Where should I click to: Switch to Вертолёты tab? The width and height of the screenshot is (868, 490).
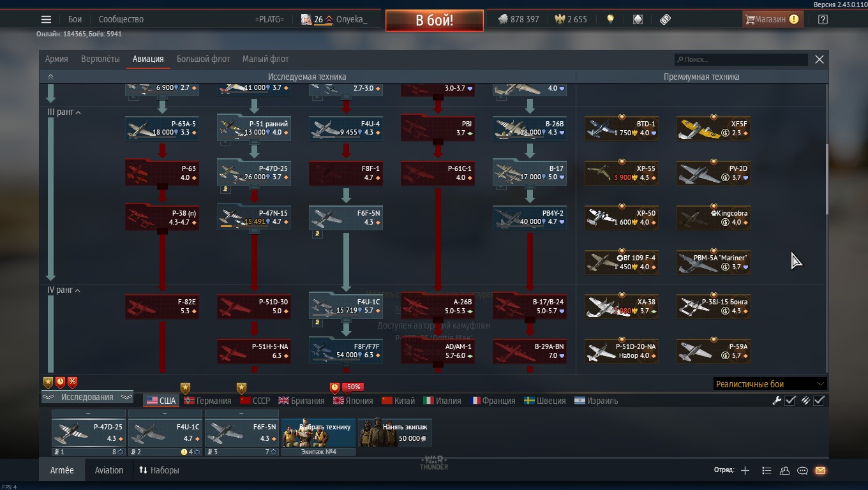pos(100,59)
